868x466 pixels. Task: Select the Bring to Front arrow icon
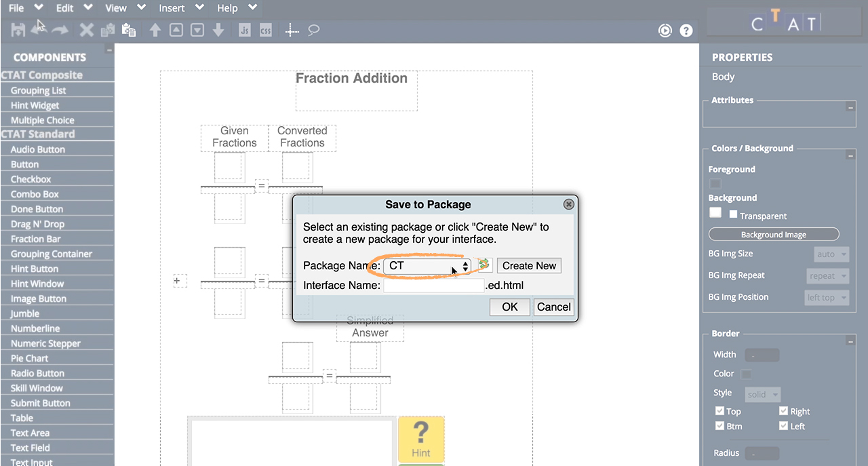[x=155, y=30]
